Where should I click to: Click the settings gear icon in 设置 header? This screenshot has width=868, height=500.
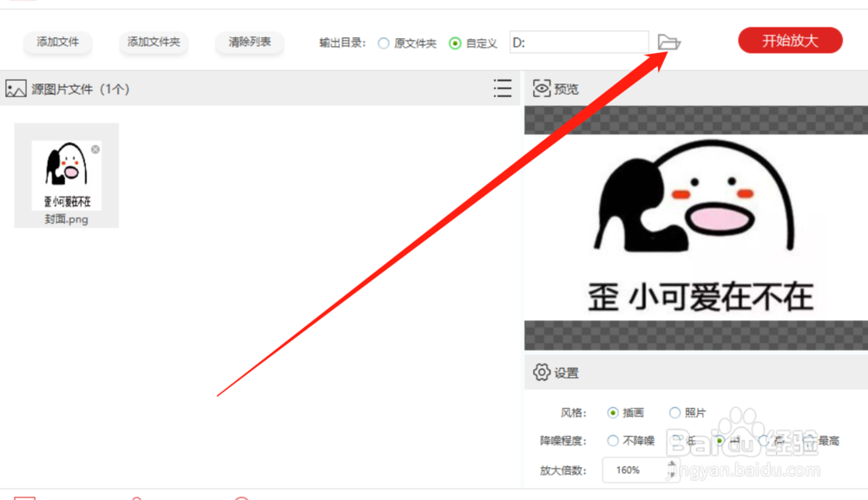pos(539,372)
